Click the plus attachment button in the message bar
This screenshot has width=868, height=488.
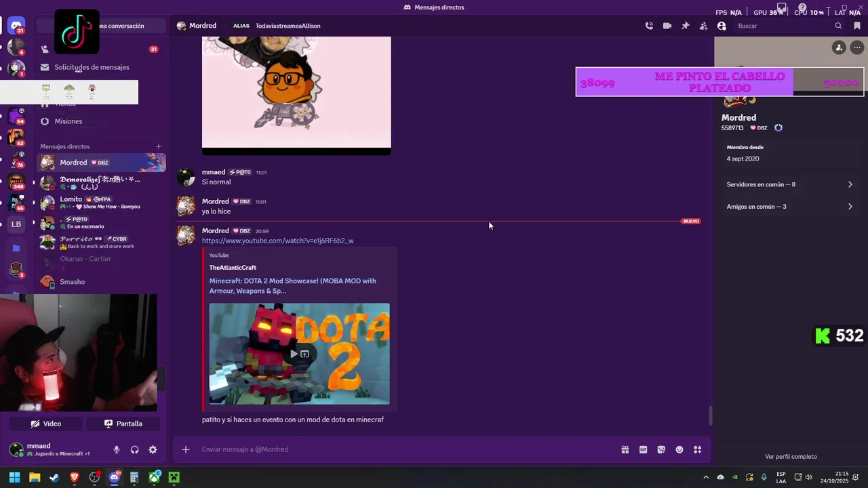[186, 449]
